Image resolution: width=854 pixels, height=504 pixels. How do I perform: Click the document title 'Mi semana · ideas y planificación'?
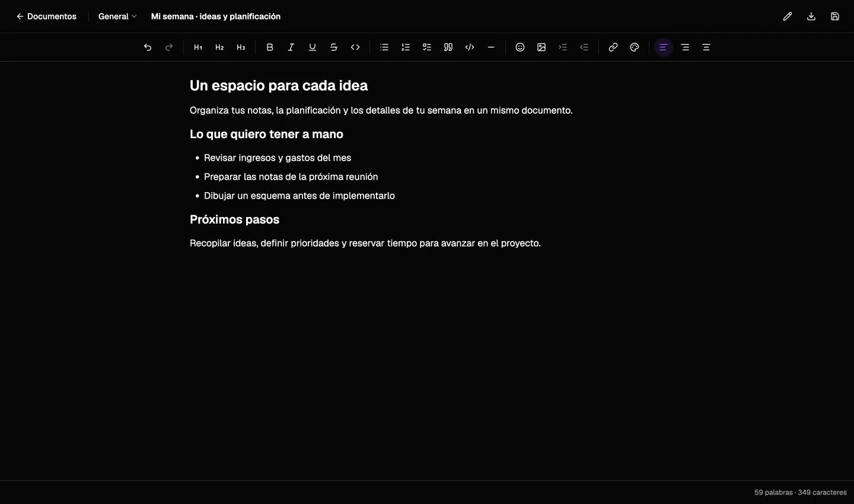[x=216, y=17]
